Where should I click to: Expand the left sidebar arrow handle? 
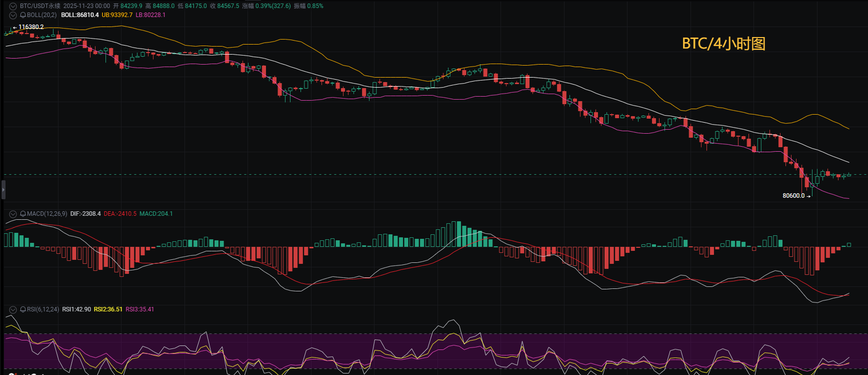(x=3, y=190)
